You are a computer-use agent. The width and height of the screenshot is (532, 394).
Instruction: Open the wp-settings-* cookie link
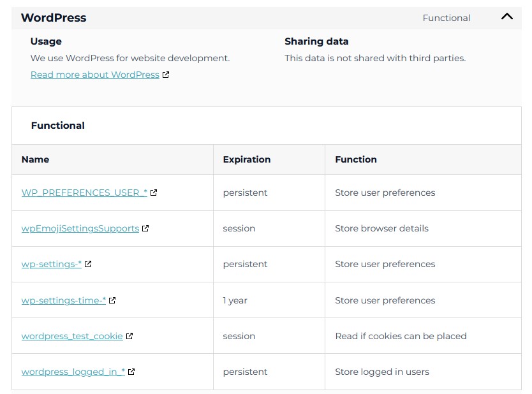click(51, 264)
